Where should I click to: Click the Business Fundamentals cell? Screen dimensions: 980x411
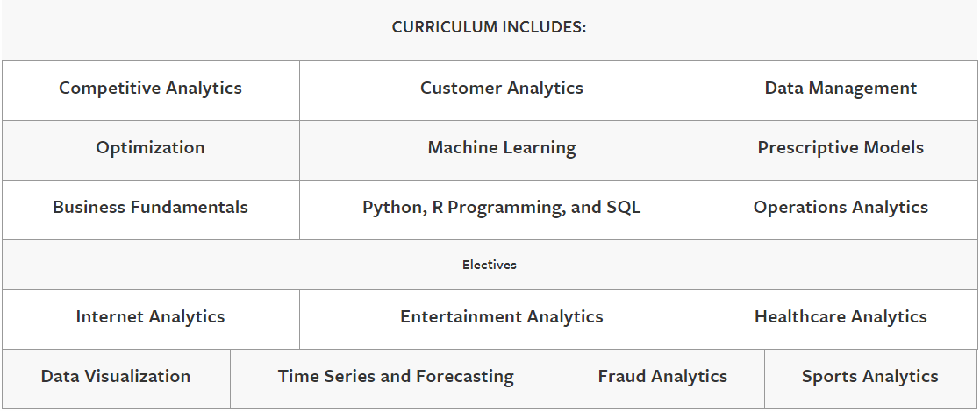pyautogui.click(x=150, y=208)
